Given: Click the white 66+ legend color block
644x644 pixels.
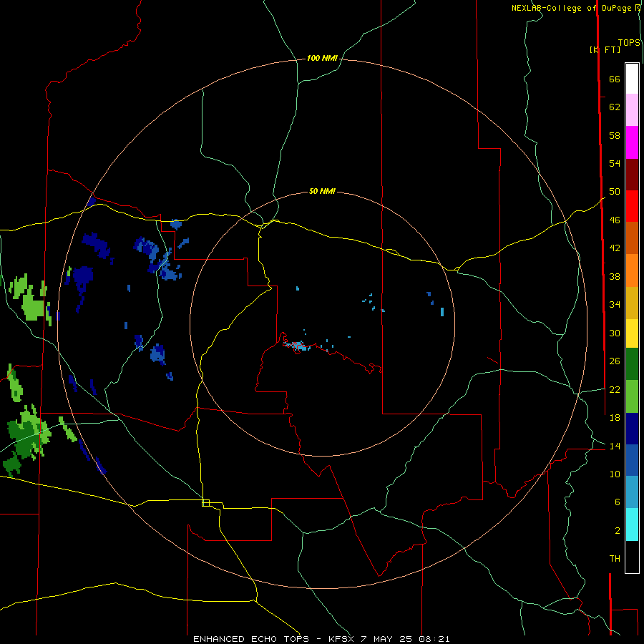Looking at the screenshot, I should pos(632,79).
